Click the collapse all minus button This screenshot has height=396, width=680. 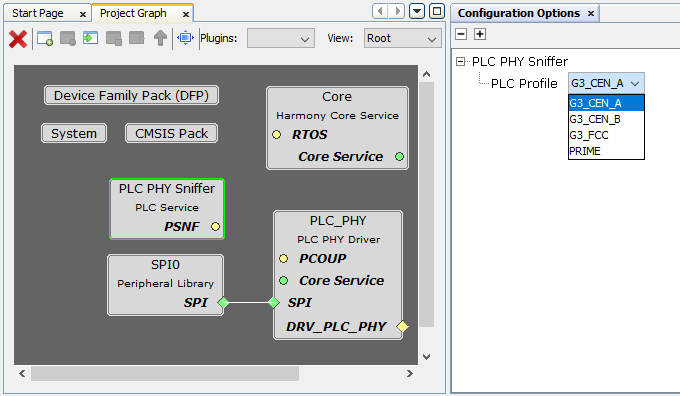(x=461, y=34)
